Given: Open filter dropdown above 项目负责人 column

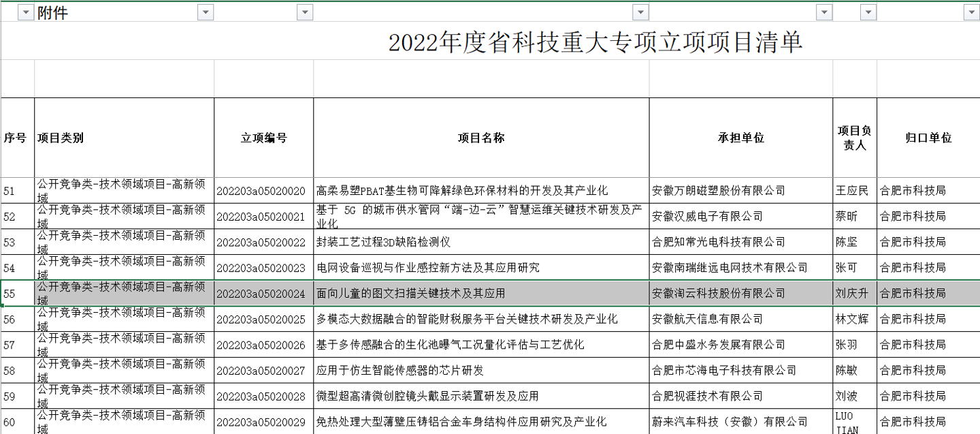Looking at the screenshot, I should 868,12.
